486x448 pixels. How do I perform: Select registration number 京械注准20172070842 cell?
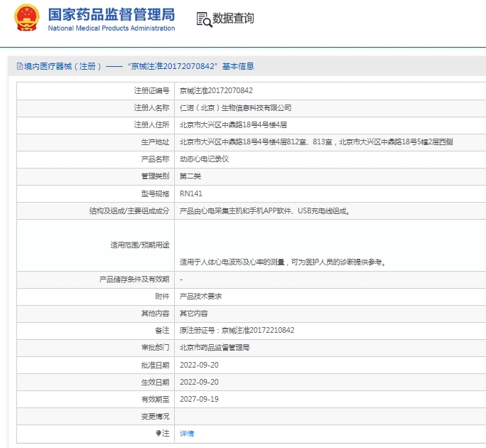(216, 90)
